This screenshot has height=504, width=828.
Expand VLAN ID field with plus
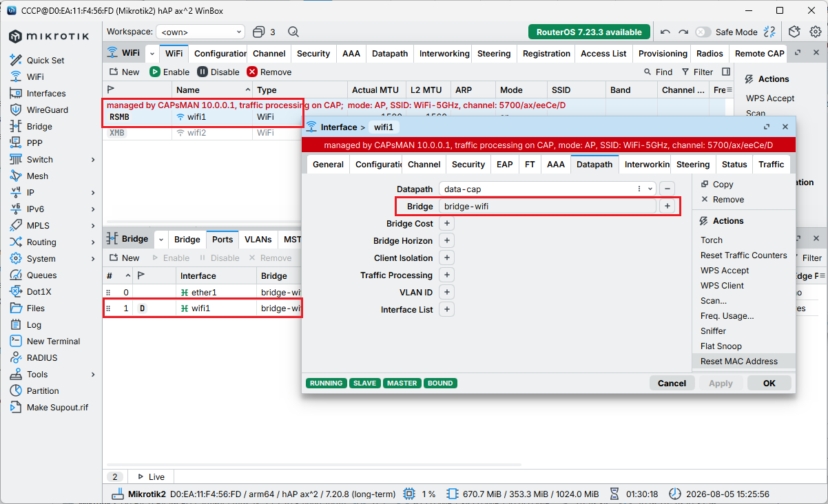pyautogui.click(x=446, y=293)
